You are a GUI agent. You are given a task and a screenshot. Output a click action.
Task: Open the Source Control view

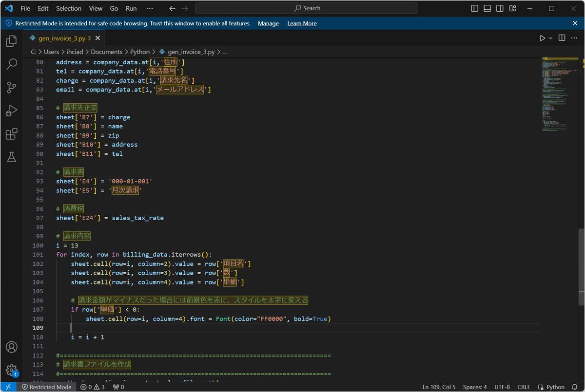point(11,87)
